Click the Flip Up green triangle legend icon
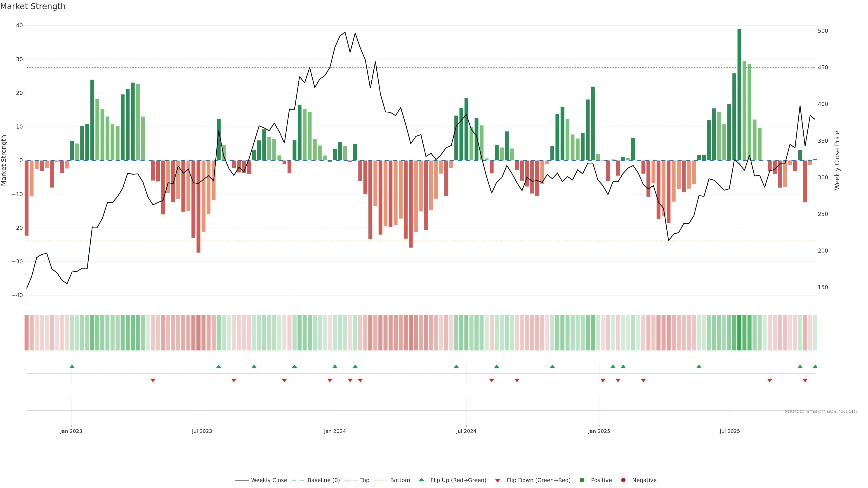The image size is (868, 488). point(421,480)
